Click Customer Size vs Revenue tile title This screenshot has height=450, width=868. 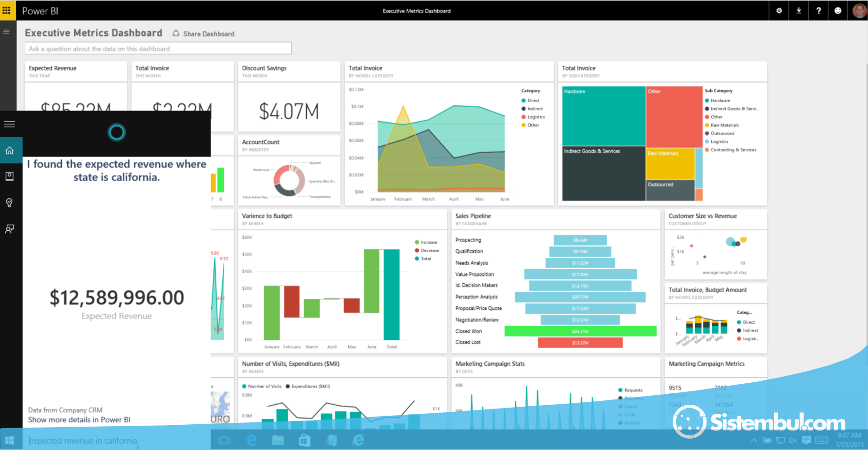[703, 216]
